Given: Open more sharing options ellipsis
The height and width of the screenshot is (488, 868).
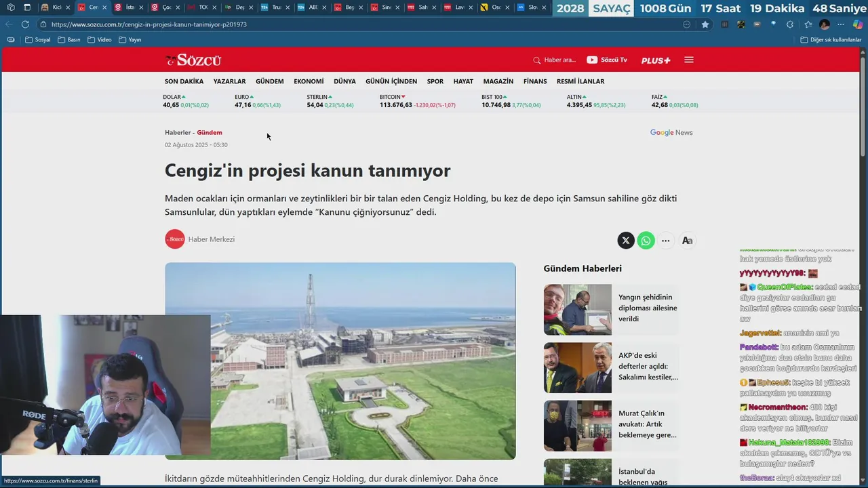Looking at the screenshot, I should pos(666,241).
